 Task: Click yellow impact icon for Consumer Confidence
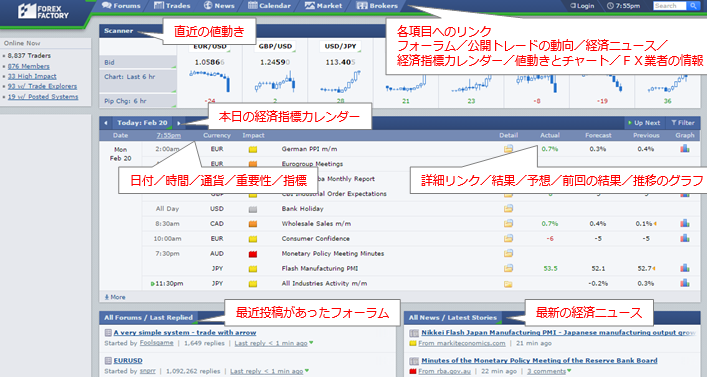coord(253,239)
